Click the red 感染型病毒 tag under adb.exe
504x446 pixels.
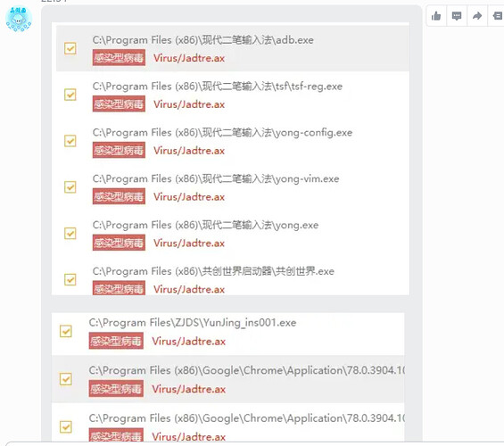click(x=119, y=58)
